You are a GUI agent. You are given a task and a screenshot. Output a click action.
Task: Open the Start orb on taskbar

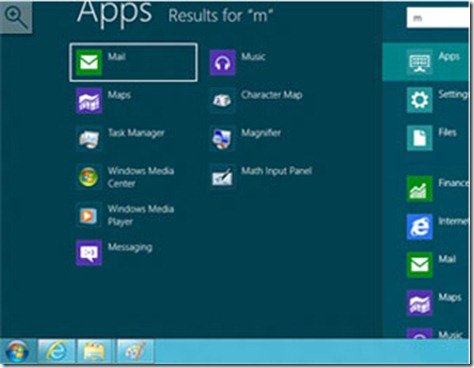pos(17,351)
